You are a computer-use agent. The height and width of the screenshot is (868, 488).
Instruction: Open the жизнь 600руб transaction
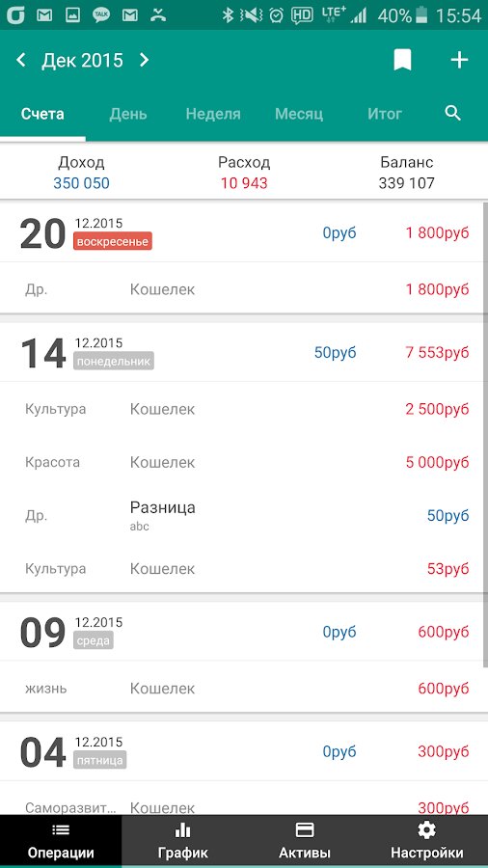[244, 689]
